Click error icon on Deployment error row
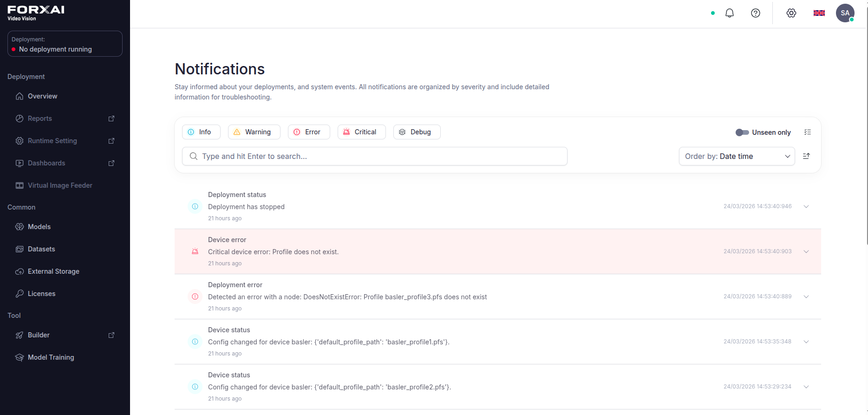Screen dimensions: 868x415 [x=195, y=296]
